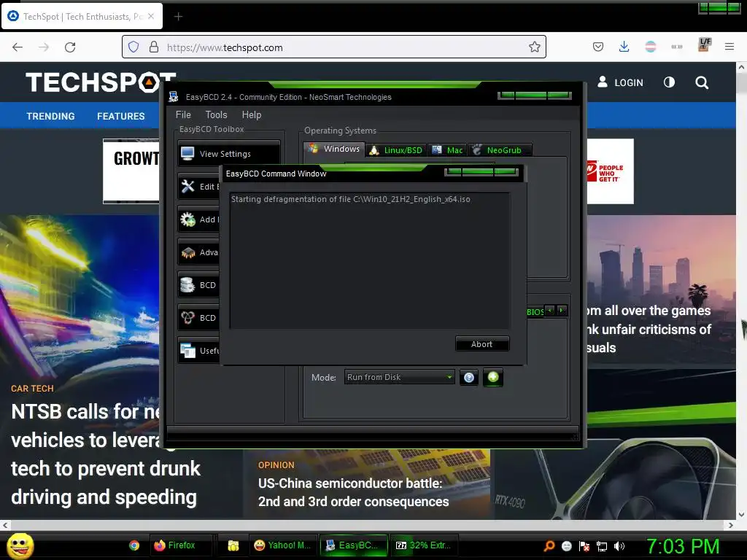The width and height of the screenshot is (747, 560).
Task: Click the Useful Utilities icon
Action: (x=187, y=351)
